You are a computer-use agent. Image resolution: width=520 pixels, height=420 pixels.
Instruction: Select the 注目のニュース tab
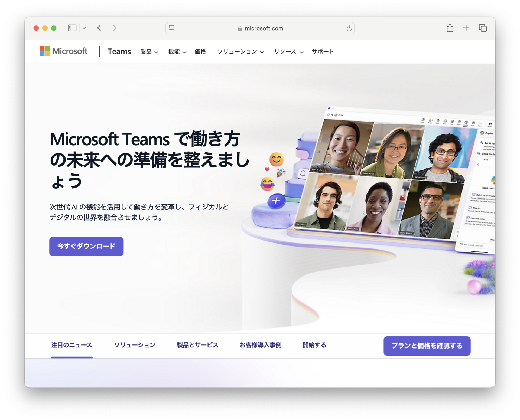pos(72,345)
